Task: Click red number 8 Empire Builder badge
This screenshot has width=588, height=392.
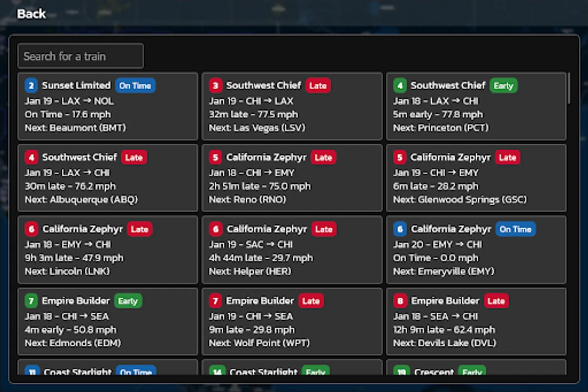Action: click(400, 301)
